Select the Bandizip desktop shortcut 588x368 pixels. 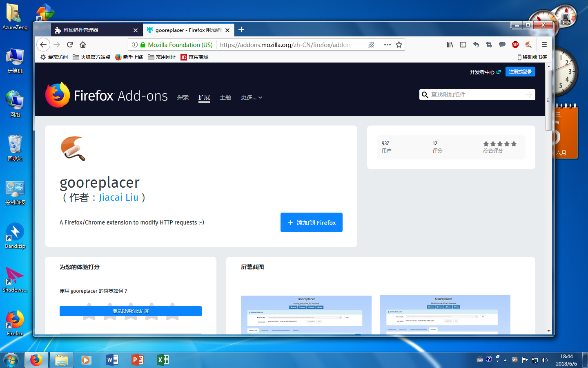[15, 236]
